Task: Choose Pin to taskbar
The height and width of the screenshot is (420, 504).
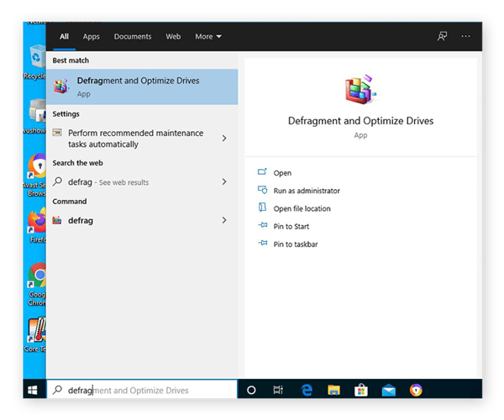Action: (296, 244)
